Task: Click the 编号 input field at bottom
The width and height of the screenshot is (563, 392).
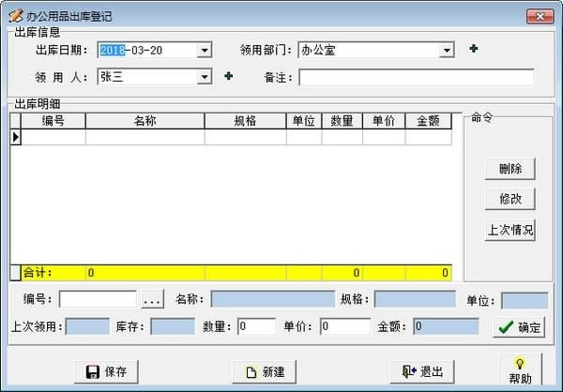Action: [99, 300]
